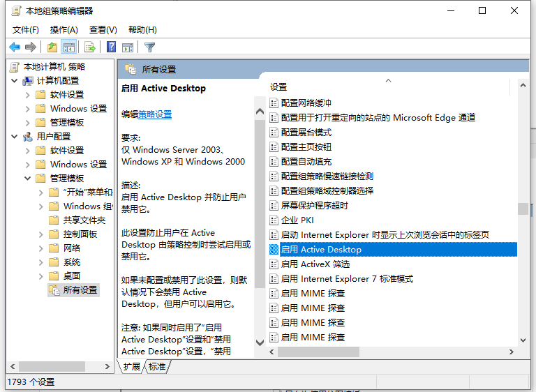The height and width of the screenshot is (392, 536).
Task: Click the filter funnel toolbar icon
Action: [x=149, y=47]
